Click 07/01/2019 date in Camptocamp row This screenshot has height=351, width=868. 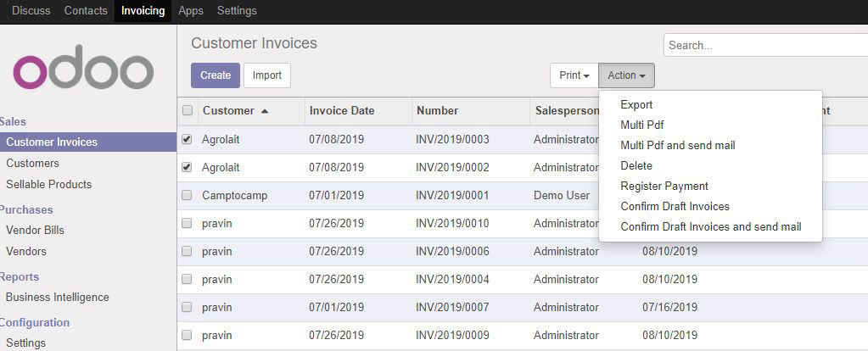[337, 195]
